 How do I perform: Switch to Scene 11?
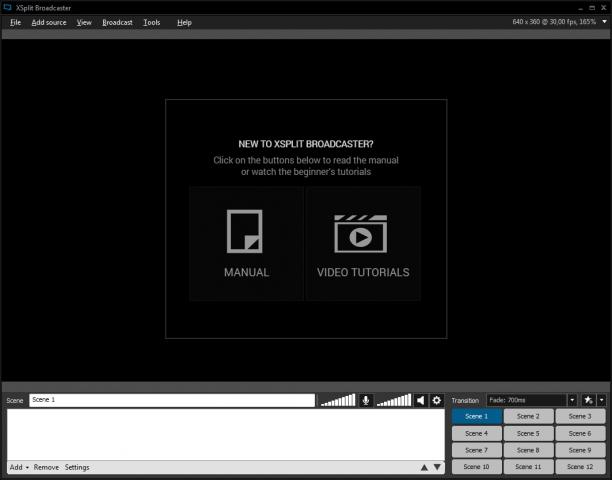coord(528,467)
